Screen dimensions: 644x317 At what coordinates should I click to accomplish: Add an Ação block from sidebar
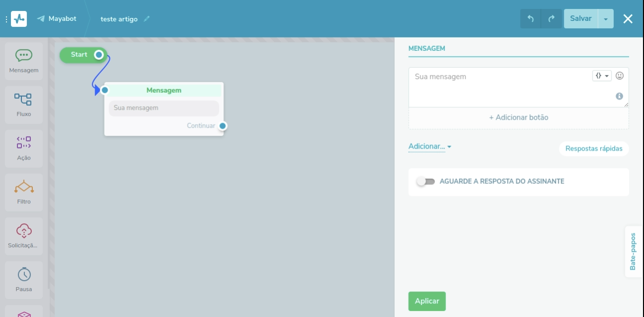tap(23, 149)
